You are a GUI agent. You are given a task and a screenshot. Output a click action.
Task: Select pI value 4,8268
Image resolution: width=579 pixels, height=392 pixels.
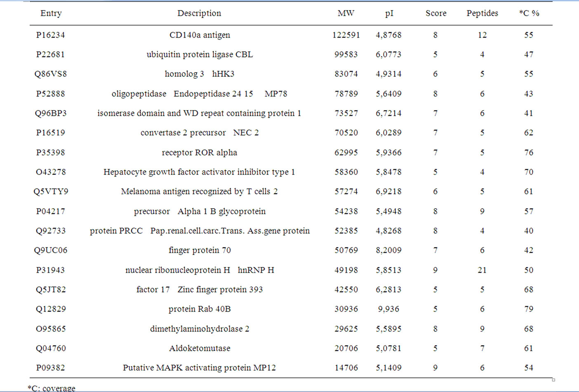coord(388,231)
